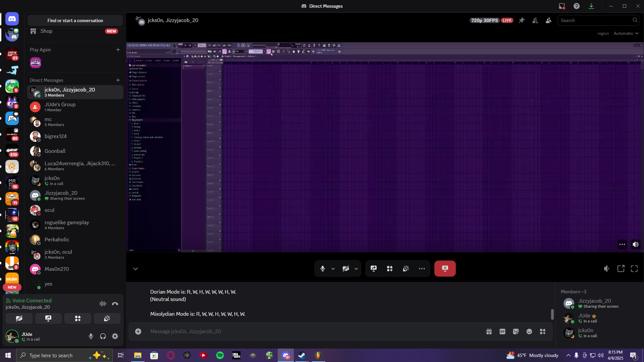This screenshot has height=362, width=644.
Task: Pop out the call window
Action: (621, 268)
